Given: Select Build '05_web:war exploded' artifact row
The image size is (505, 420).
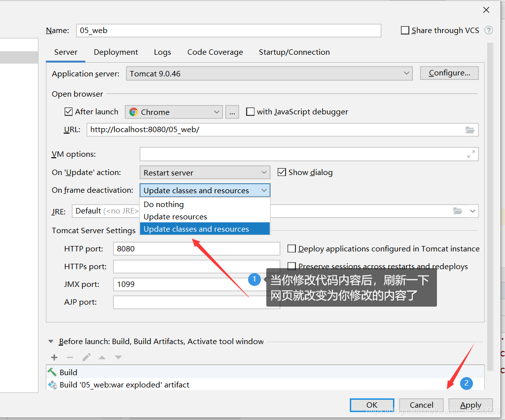Looking at the screenshot, I should coord(265,385).
